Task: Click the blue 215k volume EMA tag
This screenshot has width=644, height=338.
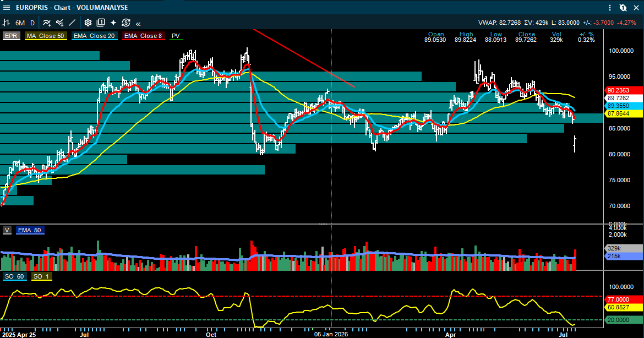Action: (x=624, y=257)
